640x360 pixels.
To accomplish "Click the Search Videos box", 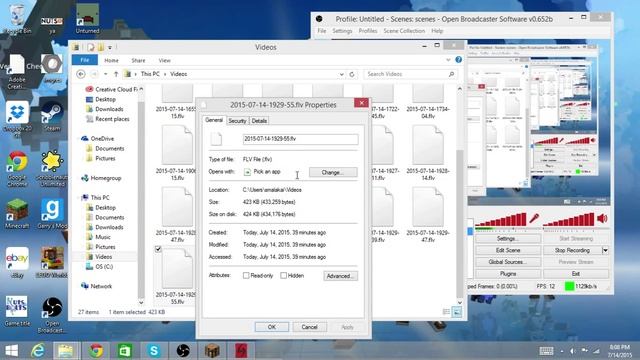I will 410,74.
